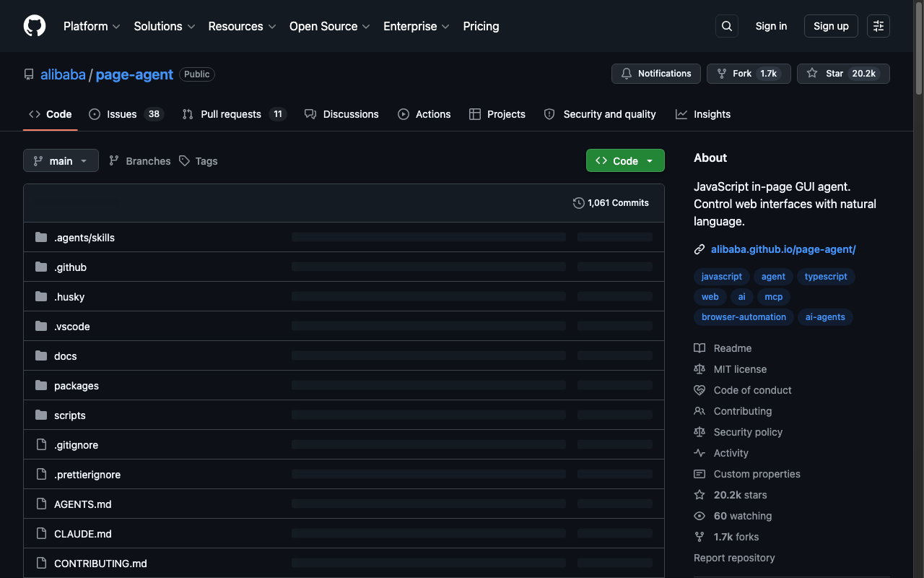Click the Sign up button
Viewport: 924px width, 578px height.
(831, 26)
